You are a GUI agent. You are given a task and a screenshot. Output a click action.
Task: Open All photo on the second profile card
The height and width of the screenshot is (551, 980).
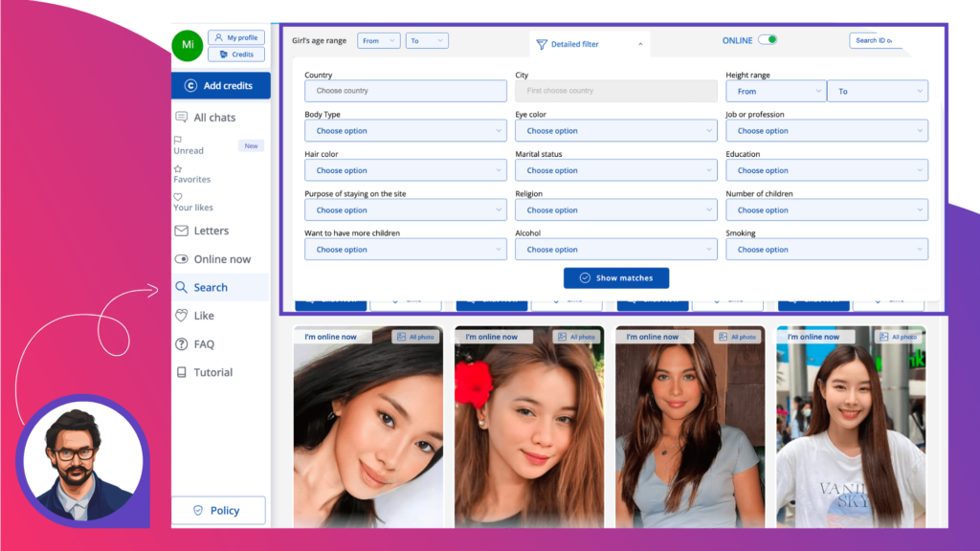[x=577, y=337]
